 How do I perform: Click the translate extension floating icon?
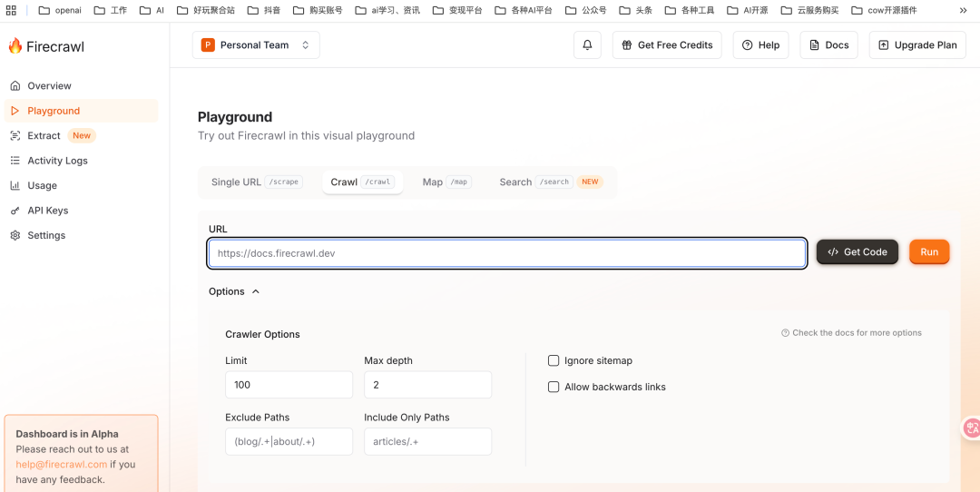pyautogui.click(x=971, y=428)
